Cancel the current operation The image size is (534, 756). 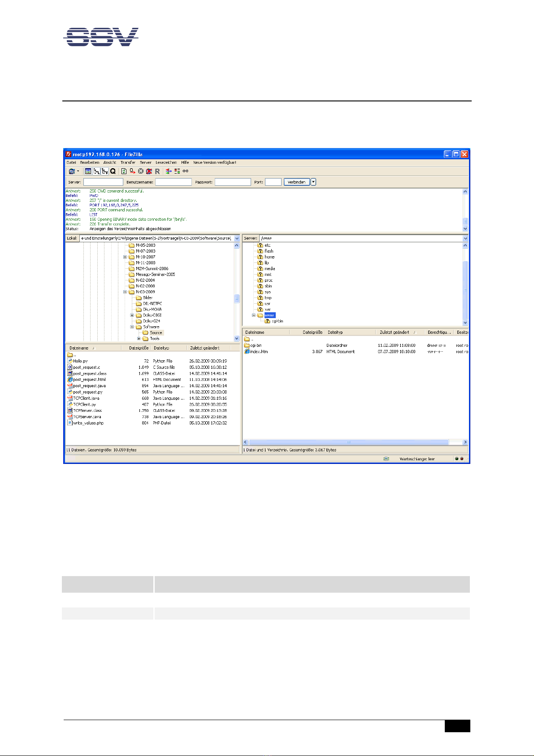[141, 171]
